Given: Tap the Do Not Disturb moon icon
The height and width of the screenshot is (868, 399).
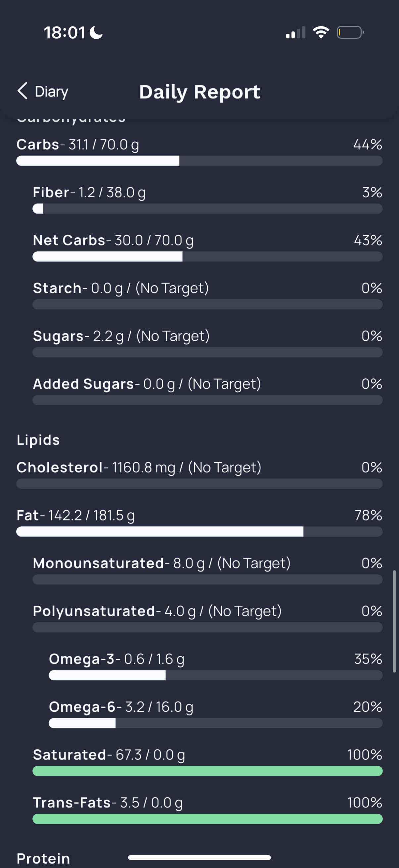Looking at the screenshot, I should [x=96, y=33].
